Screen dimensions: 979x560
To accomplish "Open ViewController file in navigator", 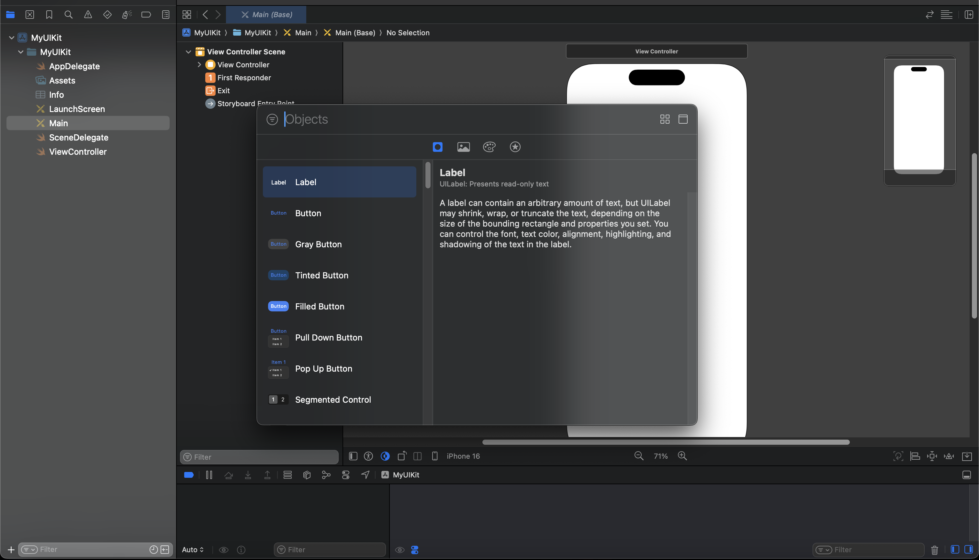I will click(x=78, y=151).
